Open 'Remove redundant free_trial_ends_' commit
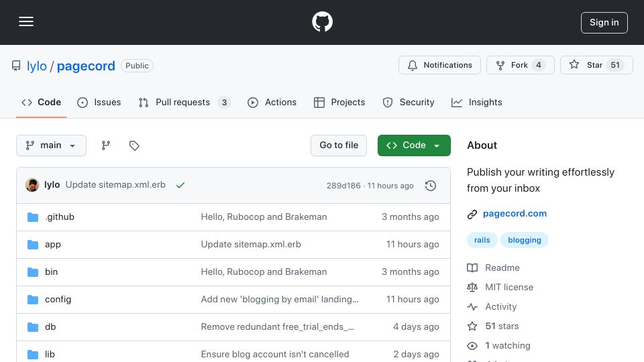The image size is (644, 362). pyautogui.click(x=277, y=326)
